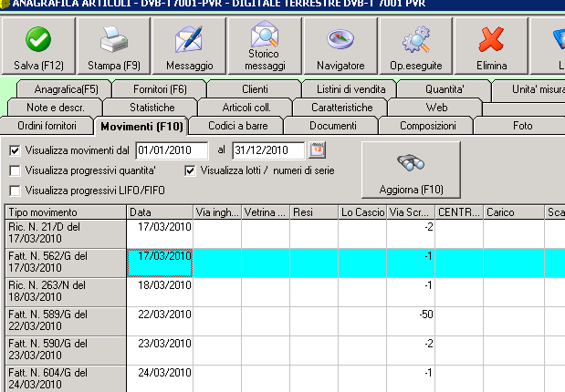This screenshot has height=392, width=565.
Task: Click the Via Scr... column header
Action: (411, 212)
